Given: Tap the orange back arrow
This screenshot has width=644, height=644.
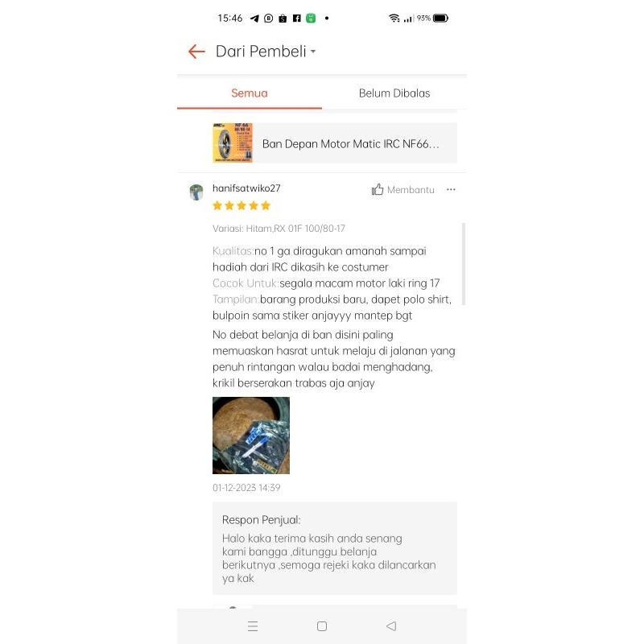Looking at the screenshot, I should [196, 52].
